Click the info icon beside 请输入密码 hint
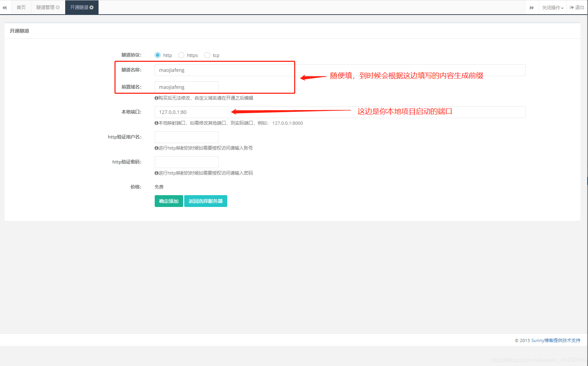 click(156, 173)
